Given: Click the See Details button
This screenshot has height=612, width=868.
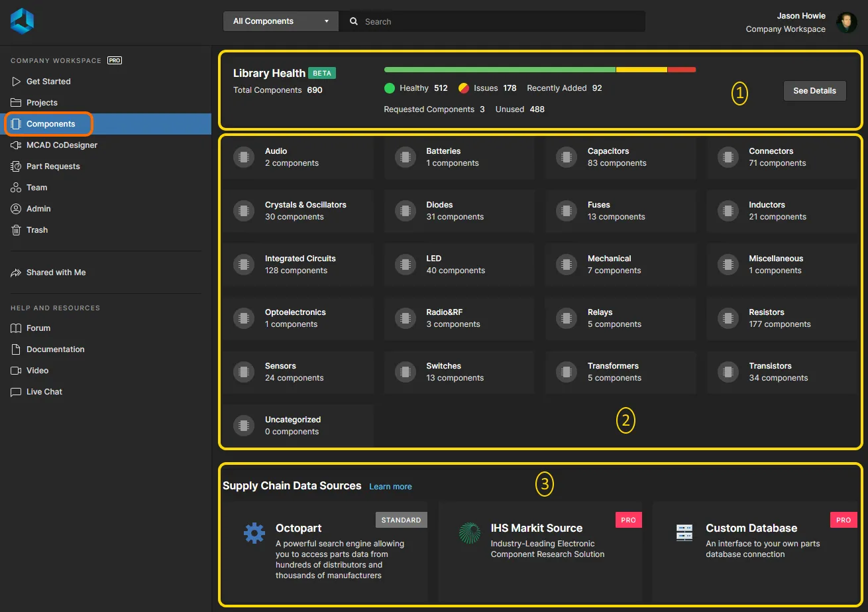Looking at the screenshot, I should click(814, 91).
